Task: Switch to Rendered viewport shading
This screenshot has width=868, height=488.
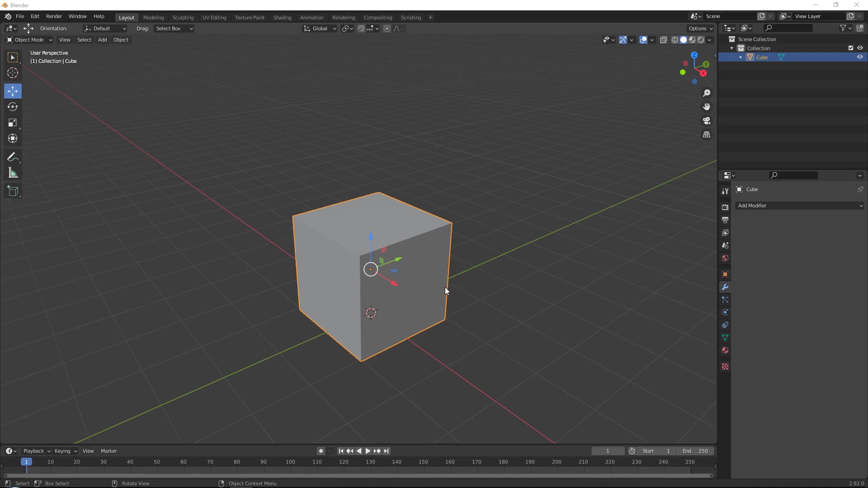Action: click(x=701, y=40)
